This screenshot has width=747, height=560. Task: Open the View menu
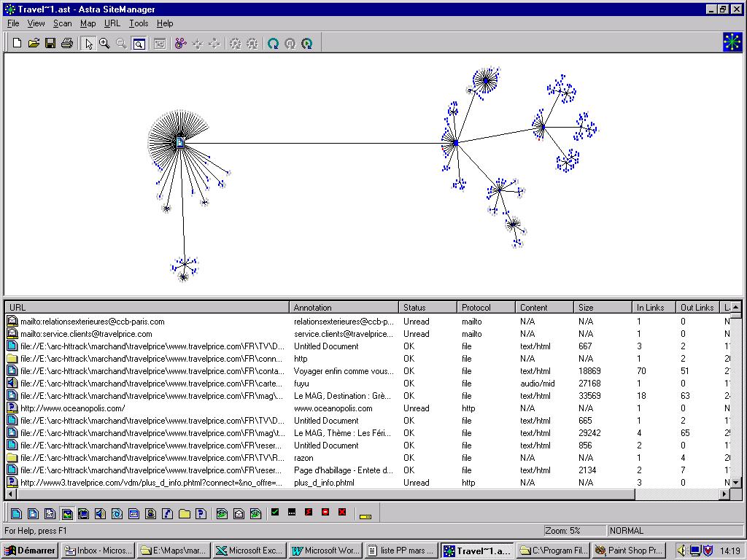[36, 23]
